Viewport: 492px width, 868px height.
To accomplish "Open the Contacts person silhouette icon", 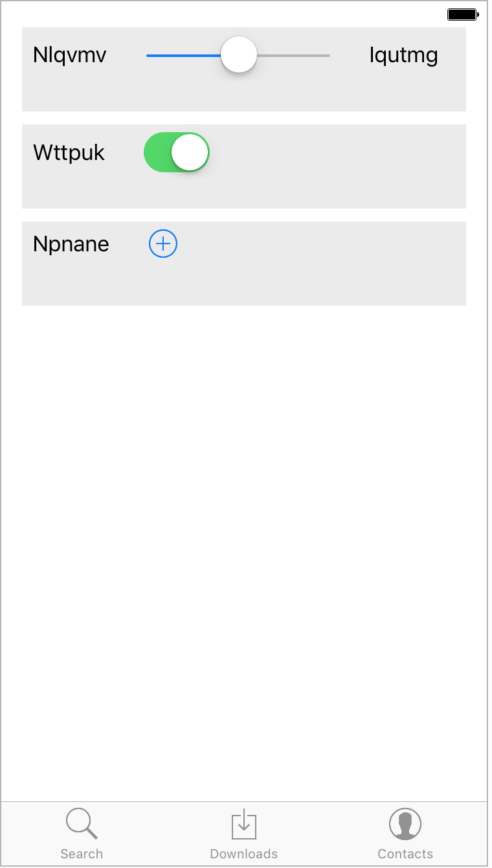I will pyautogui.click(x=405, y=824).
